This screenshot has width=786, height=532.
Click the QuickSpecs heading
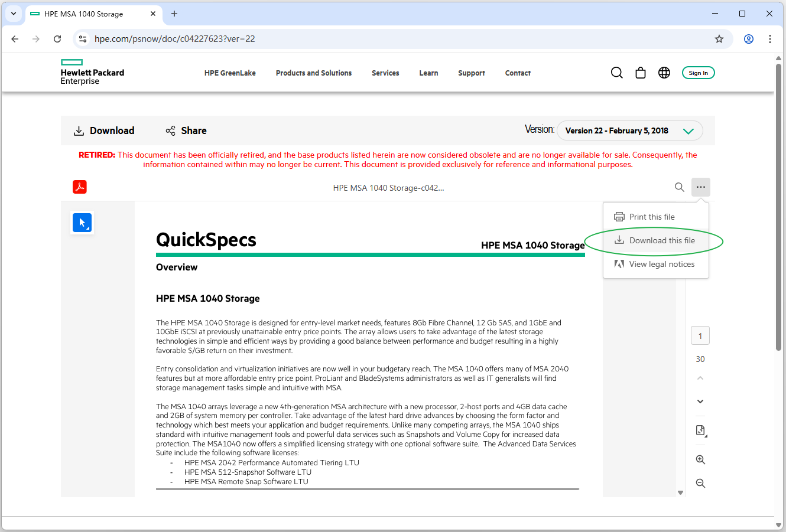[x=206, y=240]
